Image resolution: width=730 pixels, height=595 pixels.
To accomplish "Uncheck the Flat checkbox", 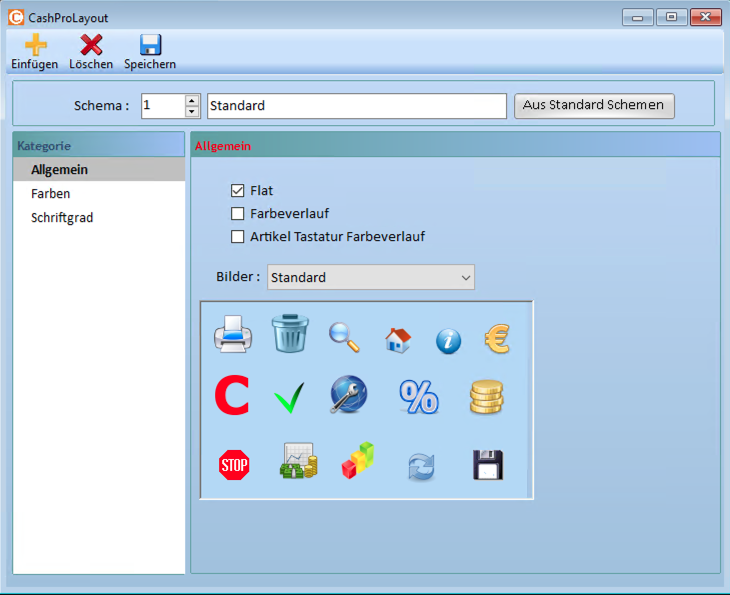I will point(238,190).
